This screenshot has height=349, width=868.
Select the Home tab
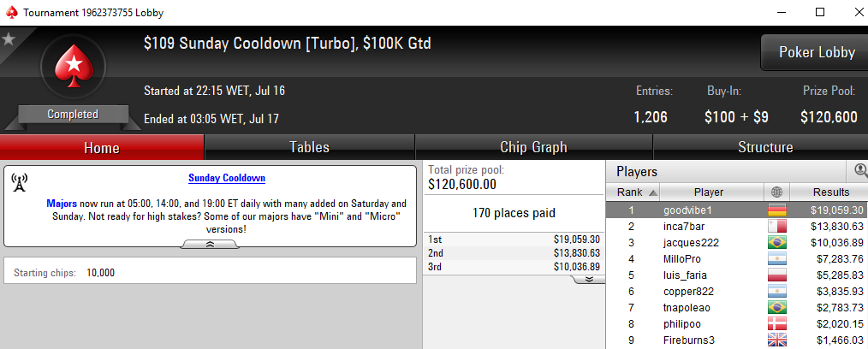[x=102, y=148]
